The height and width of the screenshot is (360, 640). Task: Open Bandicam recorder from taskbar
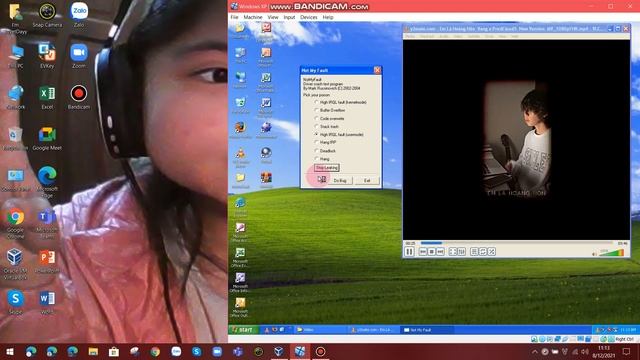[x=320, y=351]
